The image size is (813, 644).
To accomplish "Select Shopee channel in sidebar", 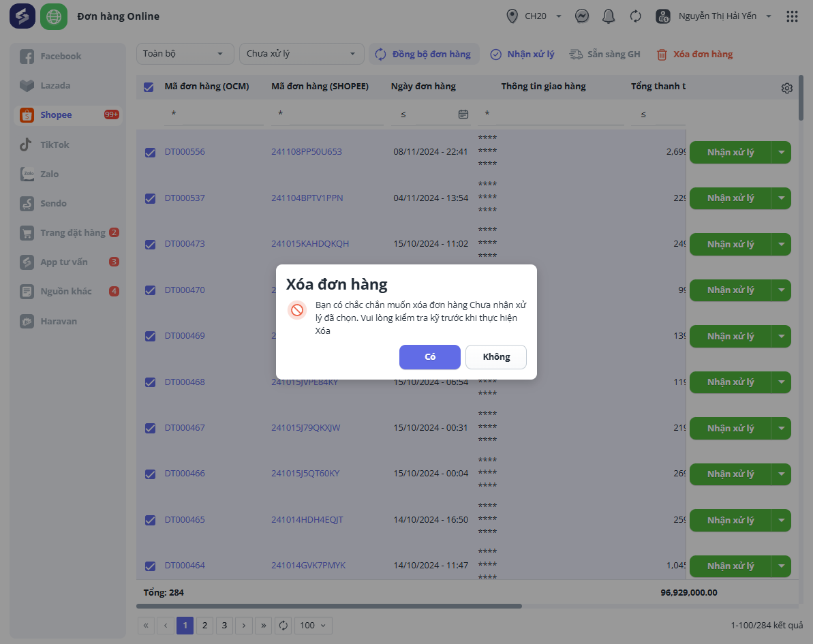I will [x=68, y=115].
